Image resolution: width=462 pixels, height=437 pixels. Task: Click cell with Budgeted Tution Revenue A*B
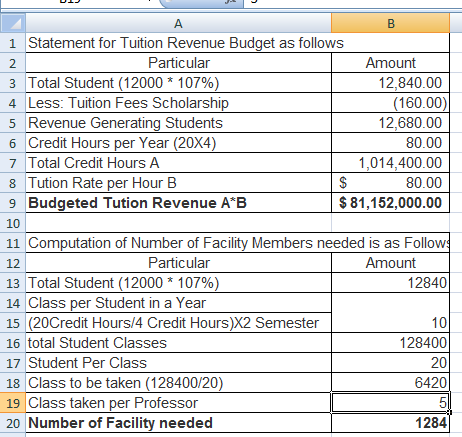tap(178, 203)
